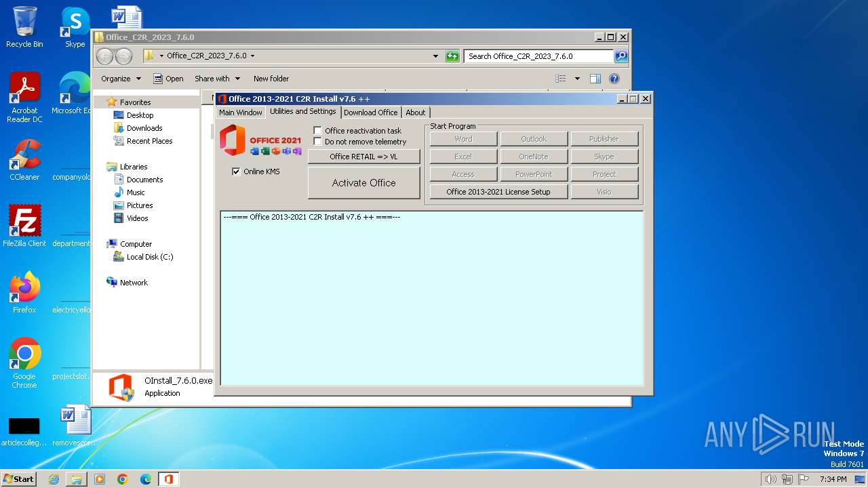This screenshot has width=868, height=488.
Task: Click the installer log output area
Action: click(x=432, y=298)
